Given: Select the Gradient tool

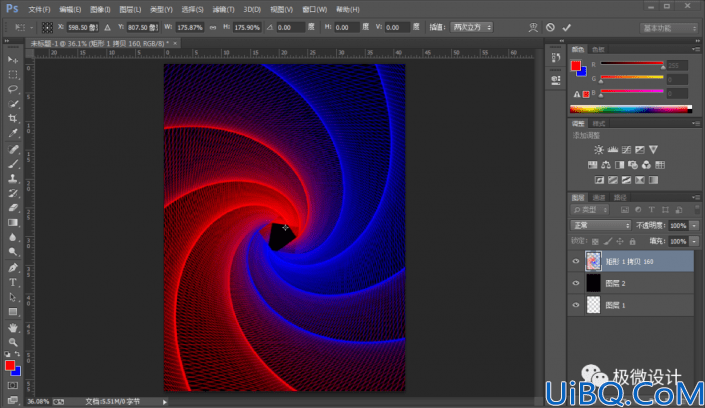Looking at the screenshot, I should (x=13, y=223).
